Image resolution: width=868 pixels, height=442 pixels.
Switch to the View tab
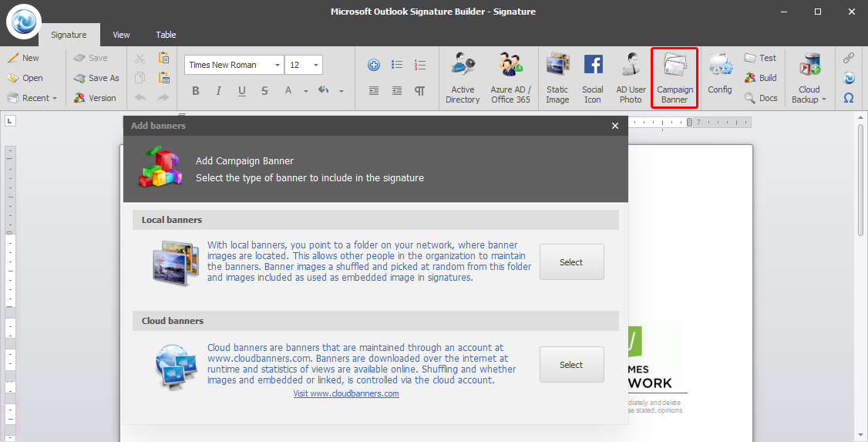(121, 35)
